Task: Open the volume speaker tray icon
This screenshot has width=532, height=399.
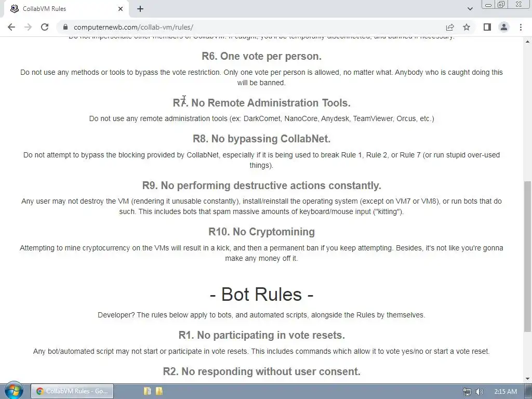Action: [479, 392]
